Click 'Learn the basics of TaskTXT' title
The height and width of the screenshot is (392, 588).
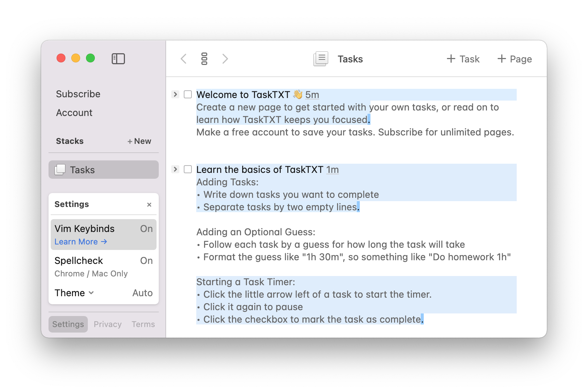click(x=260, y=170)
